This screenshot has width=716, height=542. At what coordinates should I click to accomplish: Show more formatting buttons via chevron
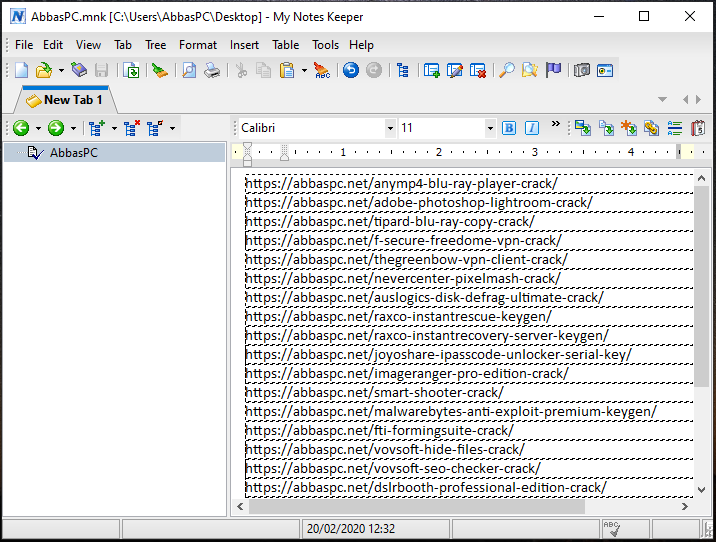pyautogui.click(x=555, y=124)
